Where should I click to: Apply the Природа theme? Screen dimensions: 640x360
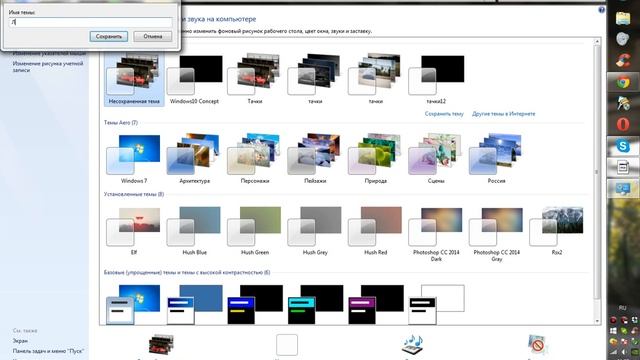[376, 159]
